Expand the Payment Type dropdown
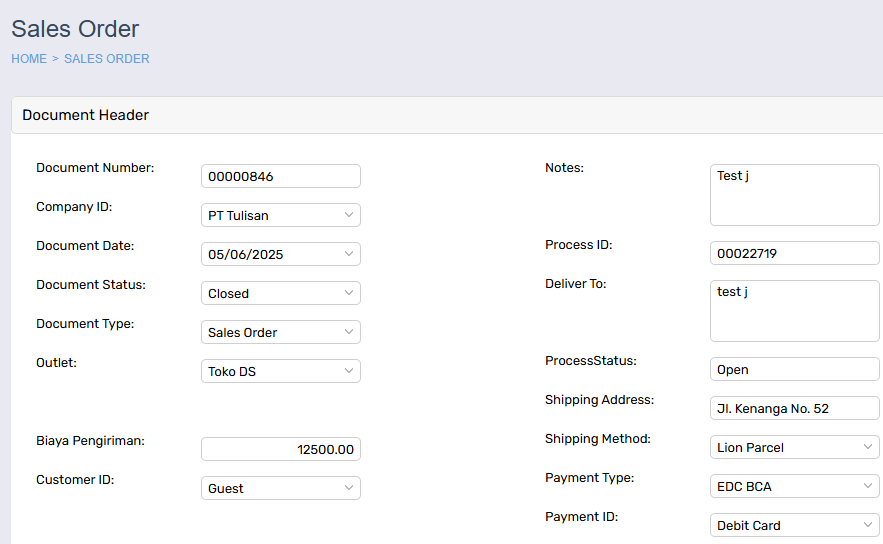 coord(795,486)
